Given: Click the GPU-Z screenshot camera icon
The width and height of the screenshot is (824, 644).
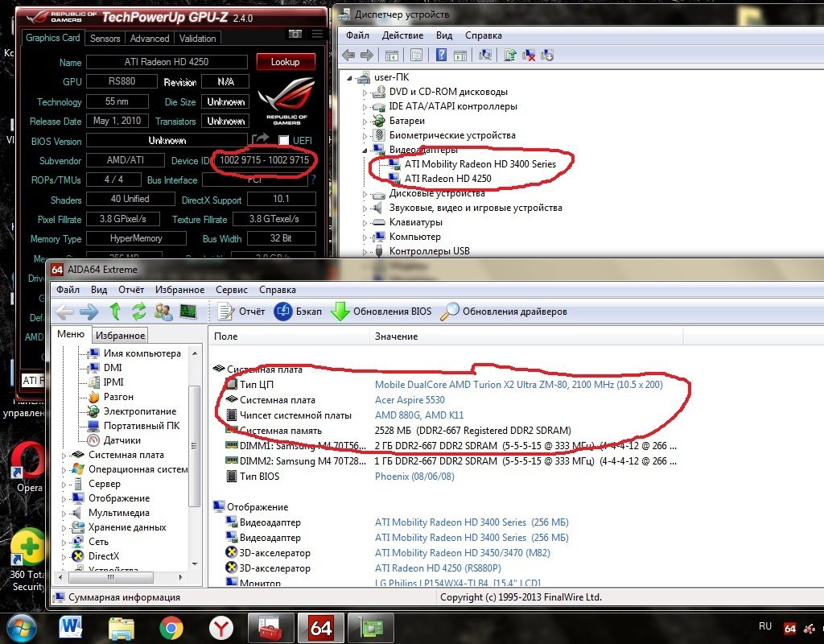Looking at the screenshot, I should coord(295,35).
